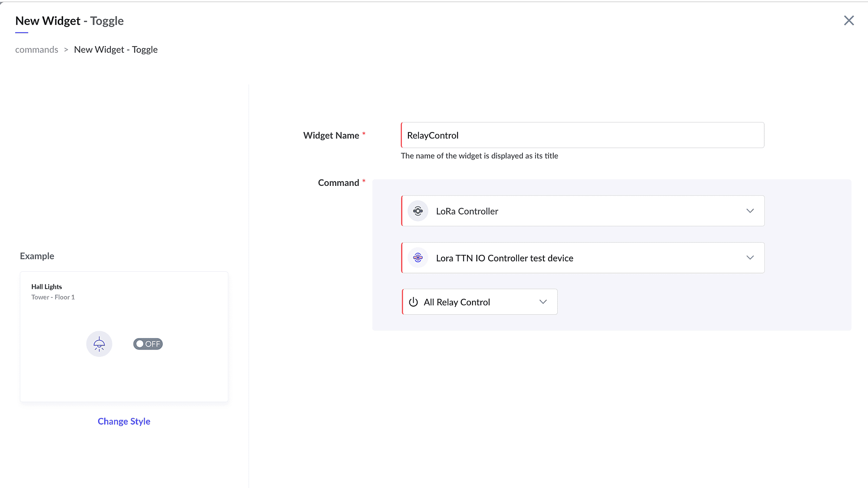868x488 pixels.
Task: Focus the Widget Name input field
Action: 582,135
